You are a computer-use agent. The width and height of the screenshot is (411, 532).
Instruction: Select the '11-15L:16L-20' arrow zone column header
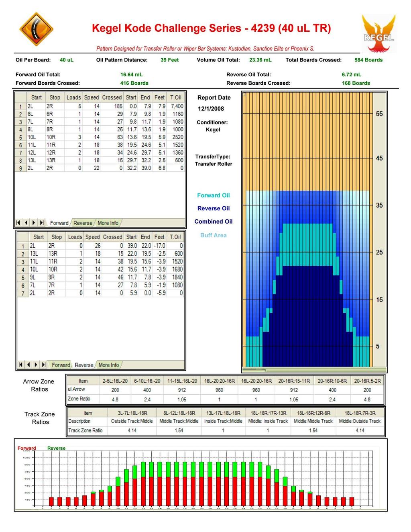[x=182, y=381]
